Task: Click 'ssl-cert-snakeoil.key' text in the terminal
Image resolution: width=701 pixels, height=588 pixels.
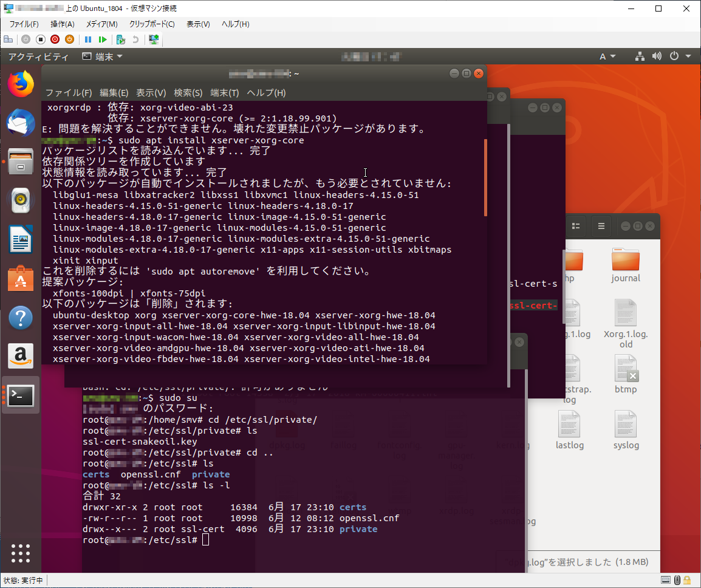Action: click(x=140, y=442)
